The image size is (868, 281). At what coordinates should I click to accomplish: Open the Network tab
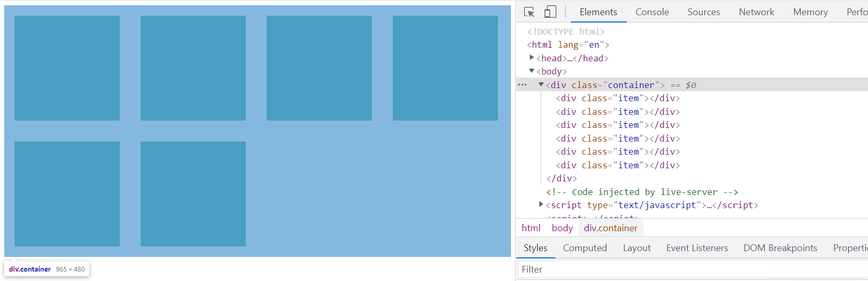(x=756, y=12)
